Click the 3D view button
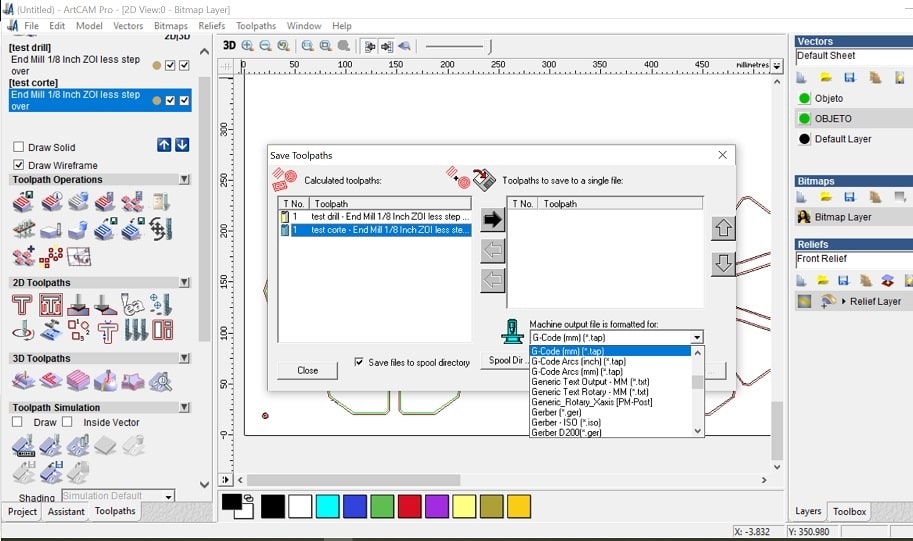Screen dimensions: 913x541 [x=229, y=45]
